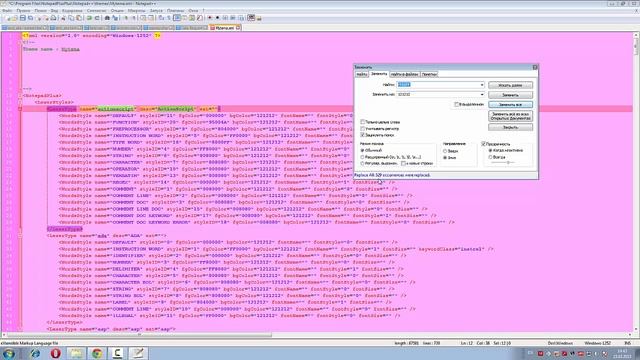
Task: Switch to the 'Найти' dialog tab
Action: click(362, 74)
